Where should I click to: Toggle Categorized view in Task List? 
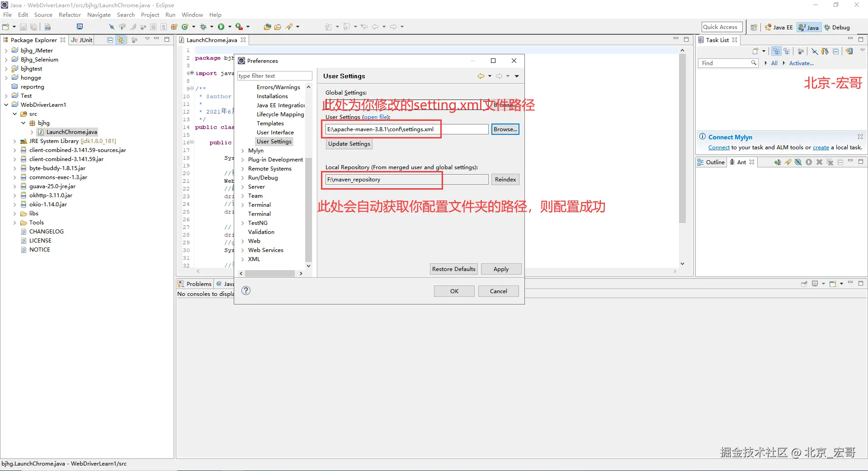(777, 51)
